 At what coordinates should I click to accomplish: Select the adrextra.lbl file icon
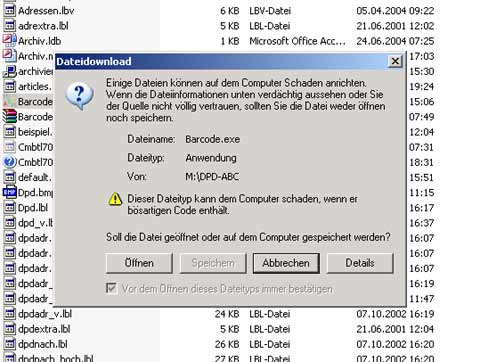9,26
